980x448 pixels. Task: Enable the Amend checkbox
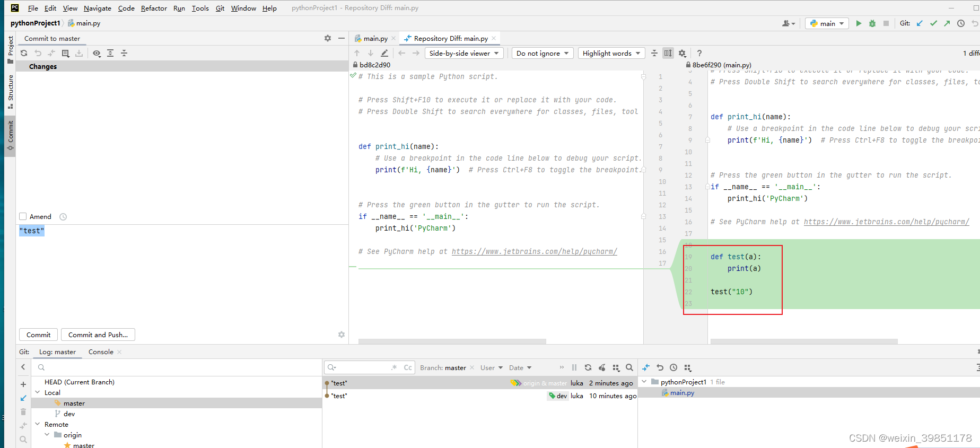click(23, 216)
